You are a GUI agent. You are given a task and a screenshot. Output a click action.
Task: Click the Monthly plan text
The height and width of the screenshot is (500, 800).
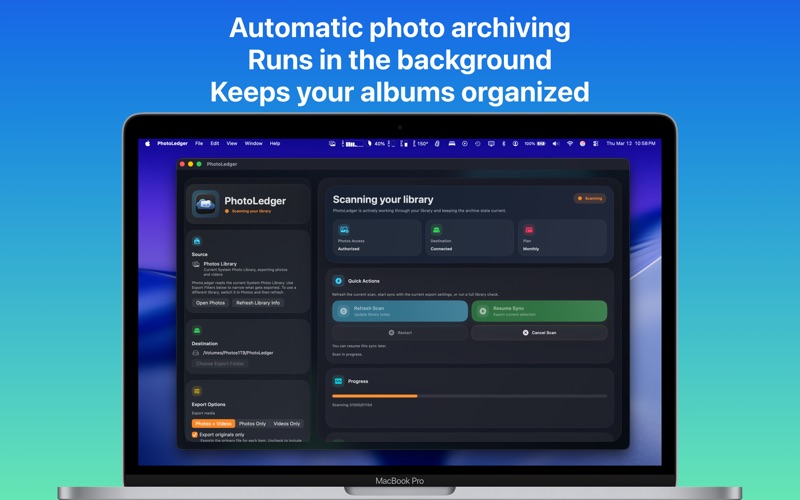[x=531, y=249]
